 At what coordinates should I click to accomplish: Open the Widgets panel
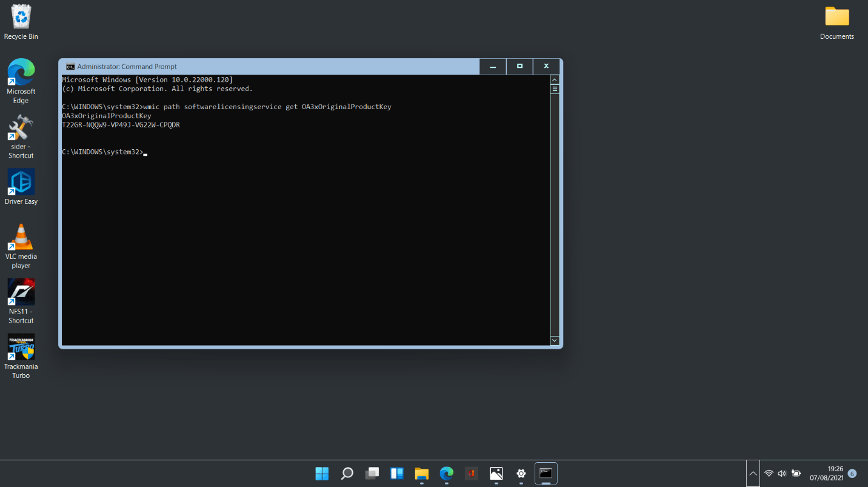tap(396, 474)
